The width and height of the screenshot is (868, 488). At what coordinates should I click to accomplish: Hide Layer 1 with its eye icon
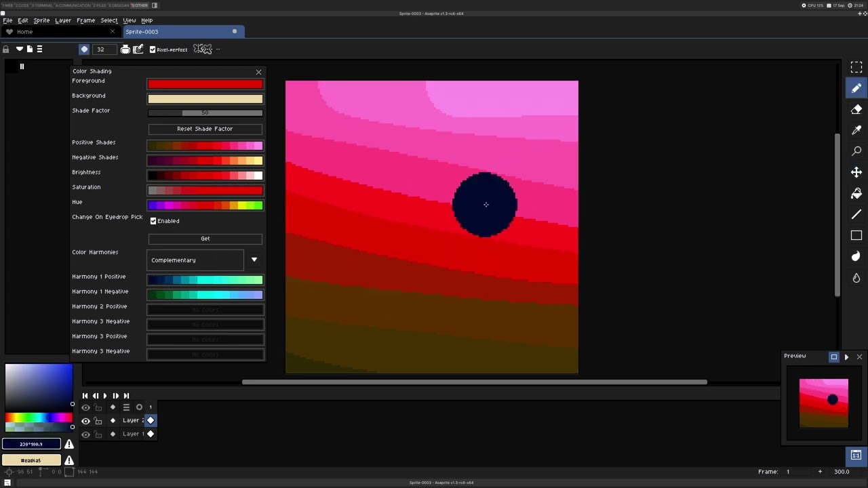tap(85, 434)
